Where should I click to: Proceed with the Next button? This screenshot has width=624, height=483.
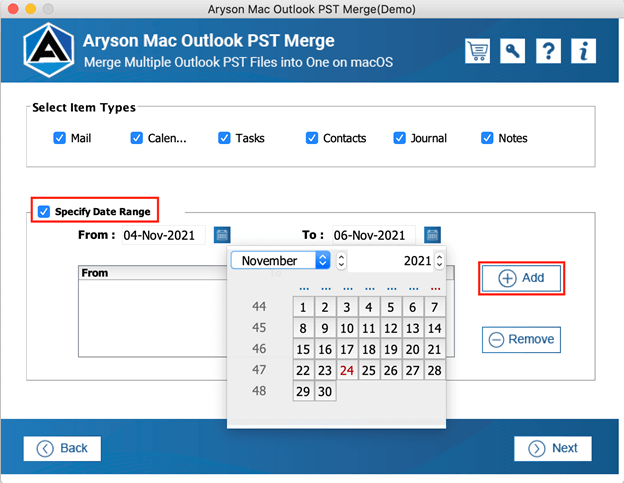coord(553,448)
